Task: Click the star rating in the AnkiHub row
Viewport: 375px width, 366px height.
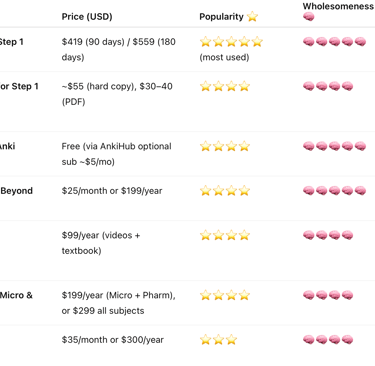Action: pyautogui.click(x=225, y=146)
